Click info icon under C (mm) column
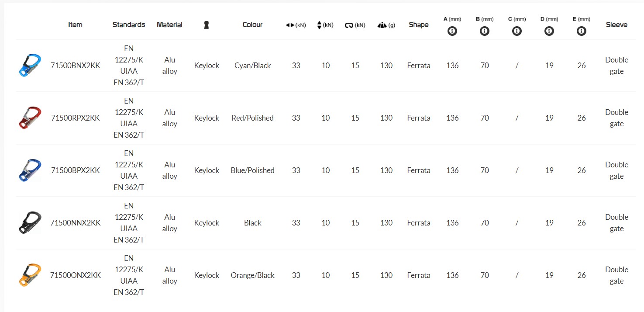 click(x=517, y=31)
